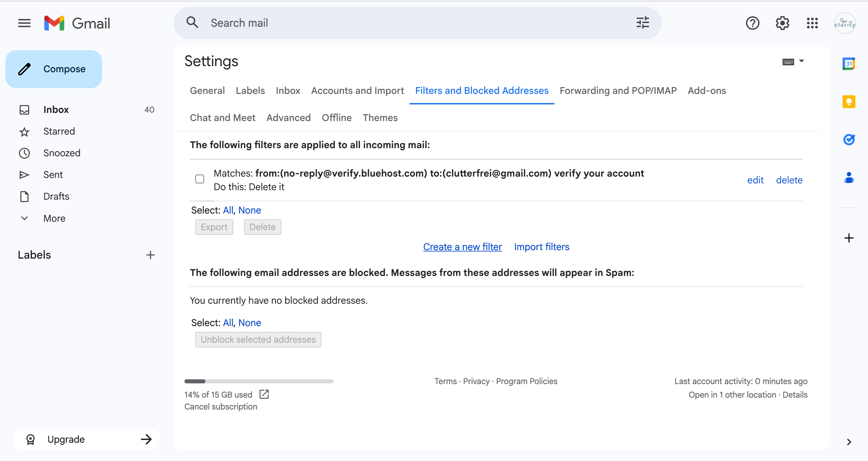Check the bluehost filter checkbox
Viewport: 868px width, 461px height.
(x=200, y=179)
